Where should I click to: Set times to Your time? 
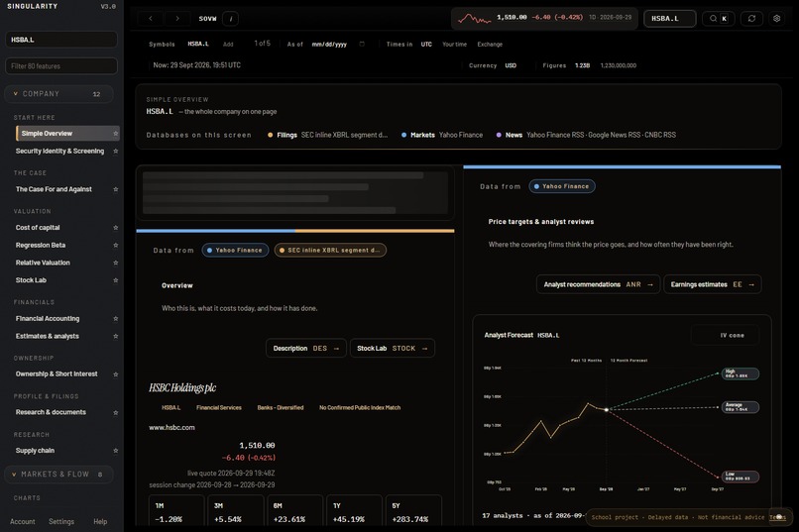click(x=455, y=45)
